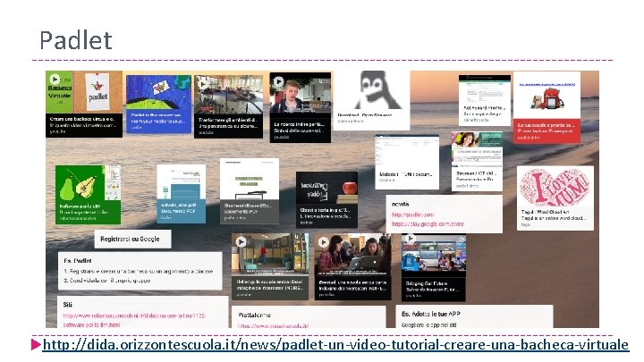Click the play.google.com/store link
Screen dimensions: 644x362
pos(428,224)
